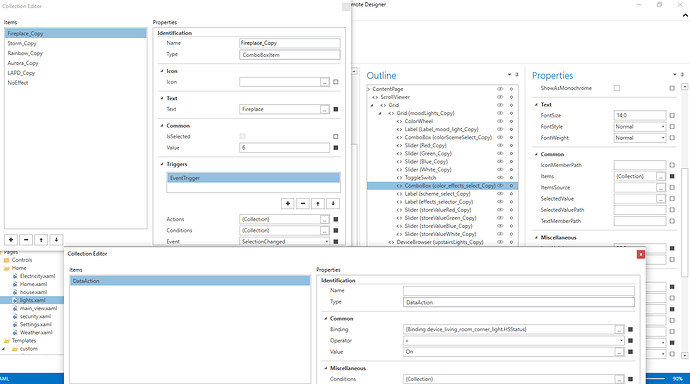Image resolution: width=690 pixels, height=384 pixels.
Task: Click Name field containing Fireplace_Copy
Action: [290, 43]
